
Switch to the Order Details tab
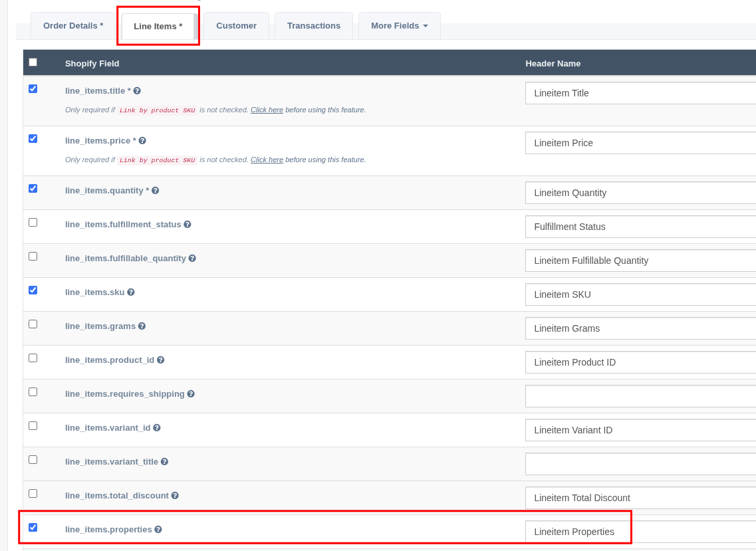[x=73, y=26]
